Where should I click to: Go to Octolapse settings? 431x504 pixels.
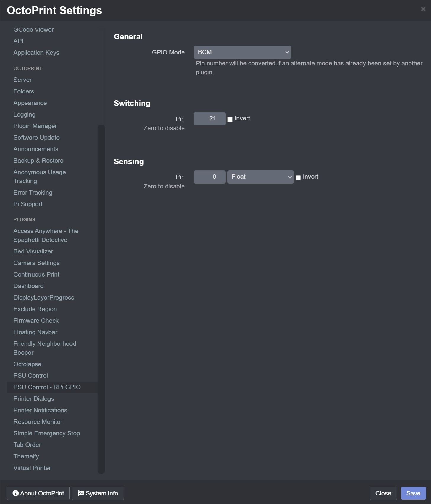(27, 364)
